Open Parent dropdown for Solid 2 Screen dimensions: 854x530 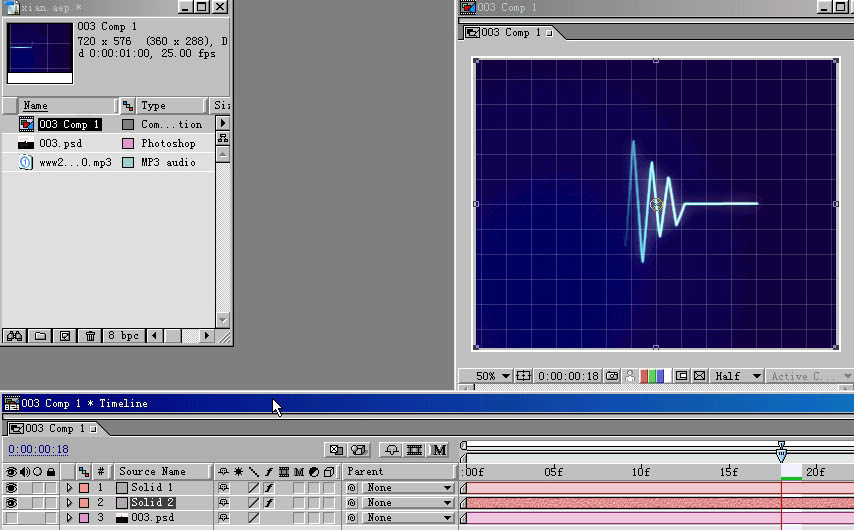408,503
